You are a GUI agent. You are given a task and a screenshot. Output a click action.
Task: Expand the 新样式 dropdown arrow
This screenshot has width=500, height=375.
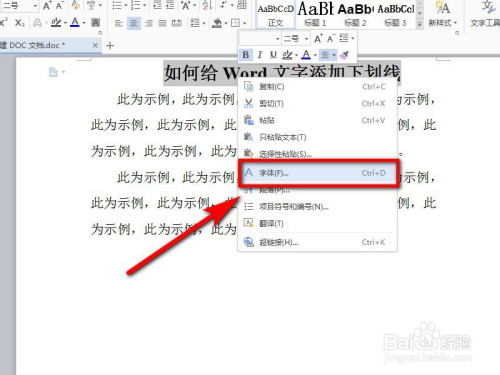[455, 23]
